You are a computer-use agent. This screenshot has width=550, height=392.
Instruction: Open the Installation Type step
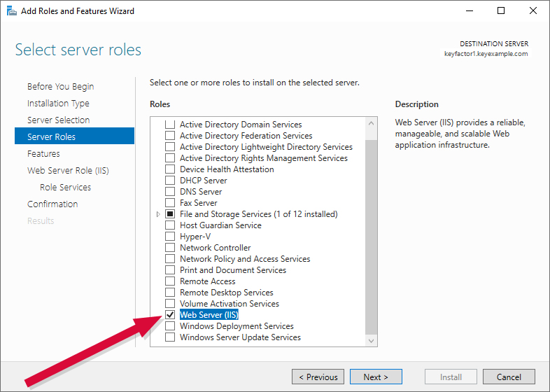[58, 104]
